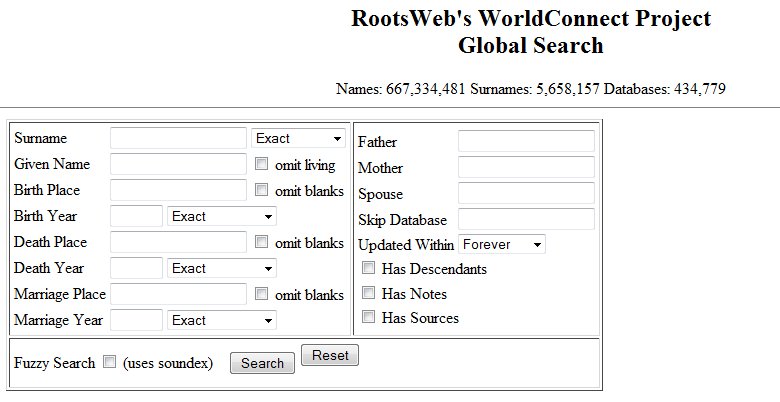Click the Skip Database input field
This screenshot has height=402, width=780.
pyautogui.click(x=526, y=219)
